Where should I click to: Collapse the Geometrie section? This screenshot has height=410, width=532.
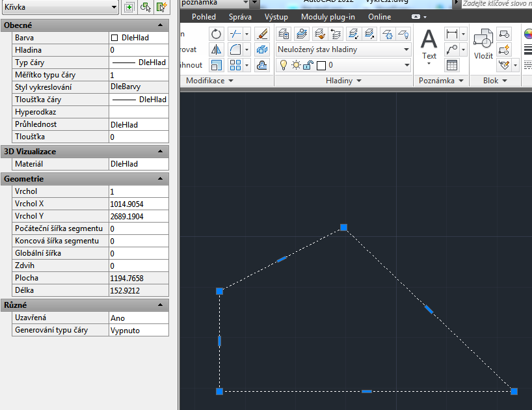tap(161, 178)
